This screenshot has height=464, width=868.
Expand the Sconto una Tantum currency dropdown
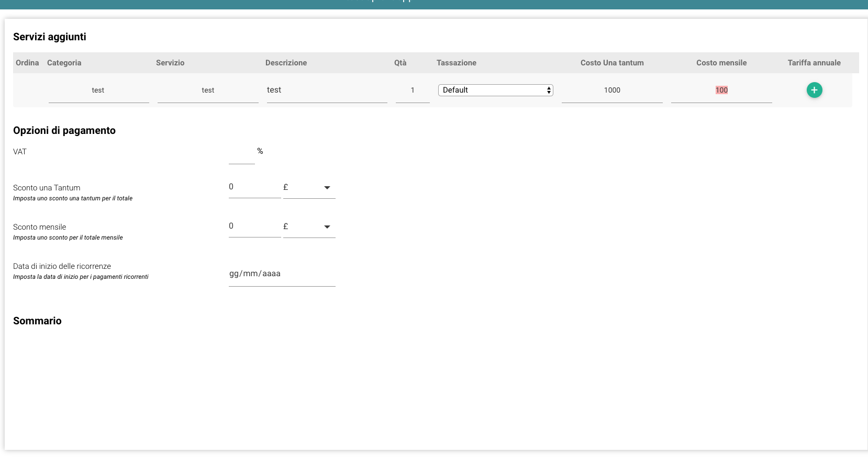(x=309, y=187)
